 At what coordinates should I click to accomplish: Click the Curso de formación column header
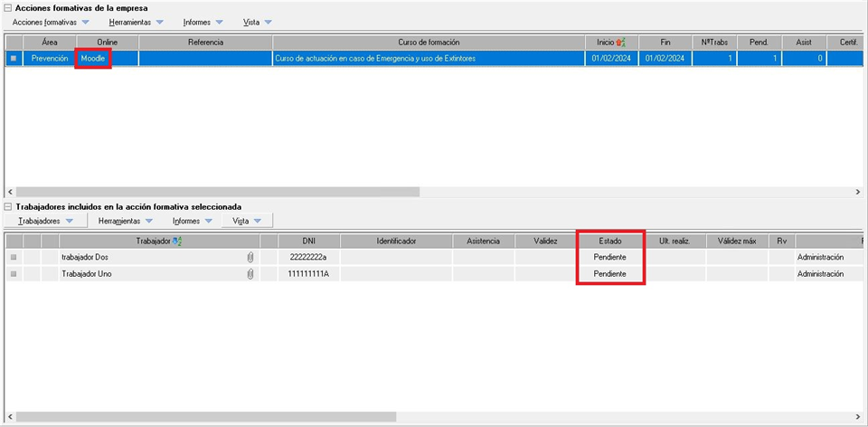coord(429,43)
